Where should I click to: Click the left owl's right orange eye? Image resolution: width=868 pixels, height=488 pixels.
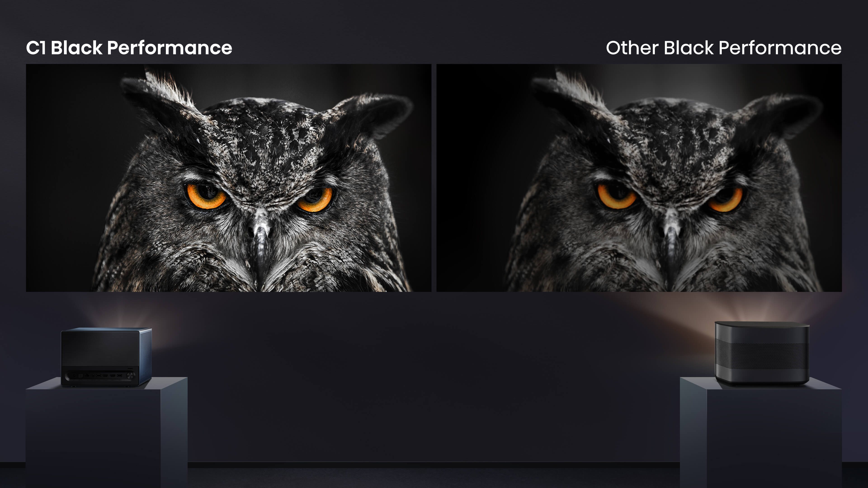(315, 200)
